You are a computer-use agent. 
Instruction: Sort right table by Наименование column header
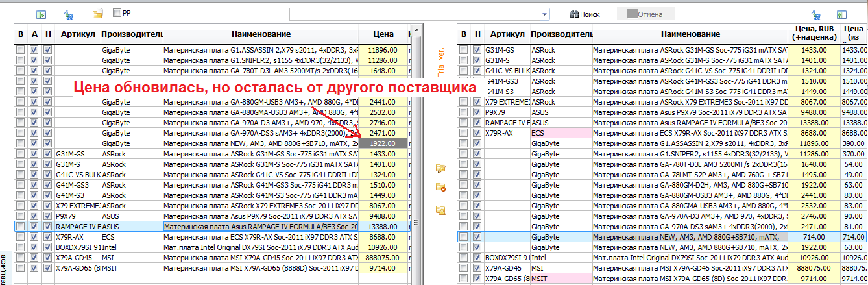690,34
